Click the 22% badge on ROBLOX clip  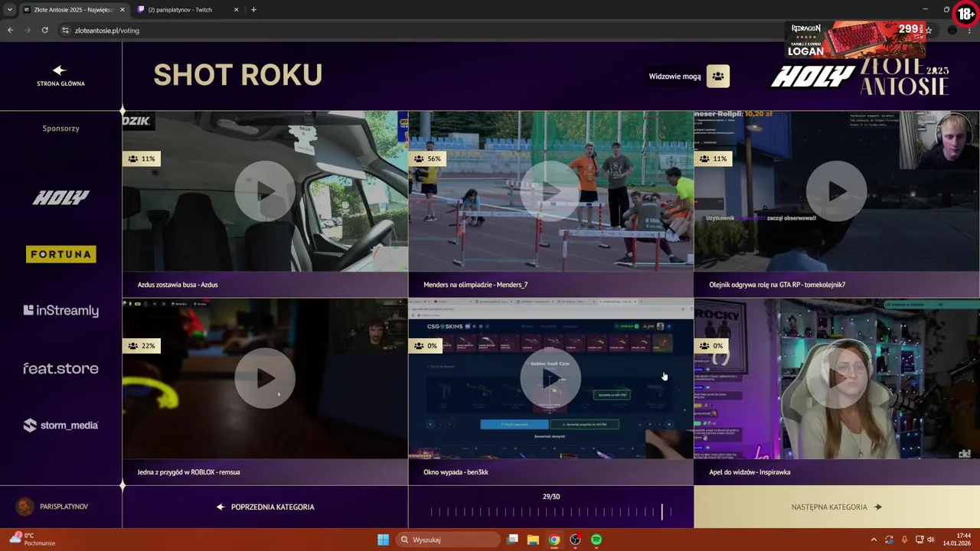pyautogui.click(x=142, y=346)
